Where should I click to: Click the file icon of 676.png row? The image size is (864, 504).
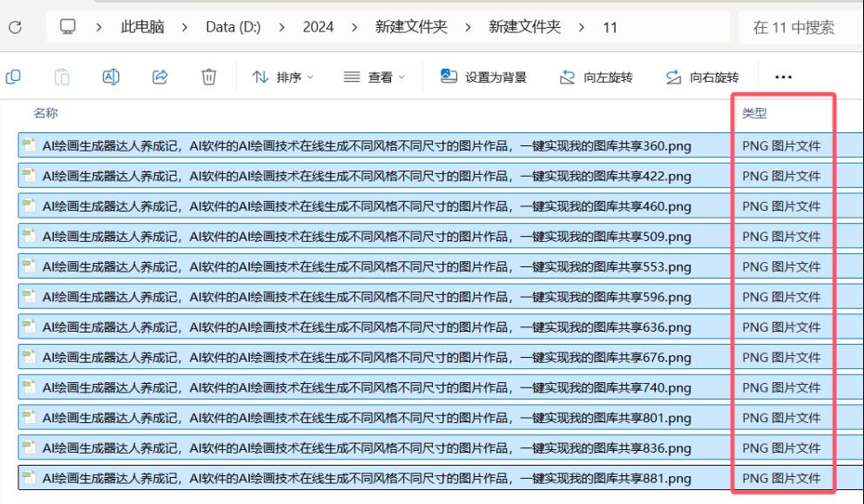tap(29, 357)
